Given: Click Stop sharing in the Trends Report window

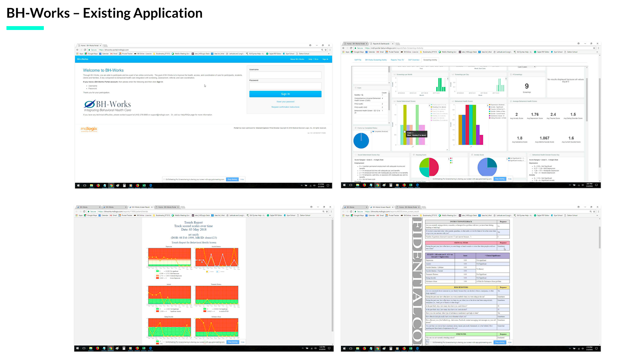Looking at the screenshot, I should 232,342.
